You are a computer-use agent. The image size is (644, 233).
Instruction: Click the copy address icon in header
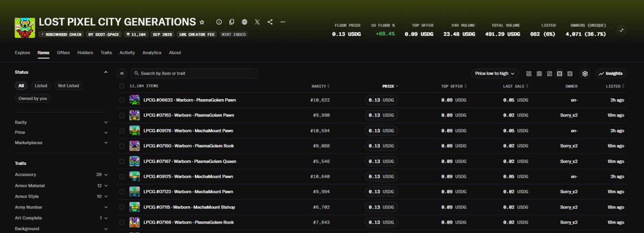pos(232,22)
